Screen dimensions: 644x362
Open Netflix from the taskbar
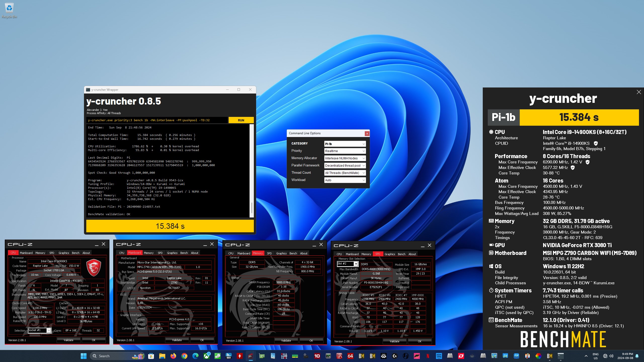[x=428, y=356]
